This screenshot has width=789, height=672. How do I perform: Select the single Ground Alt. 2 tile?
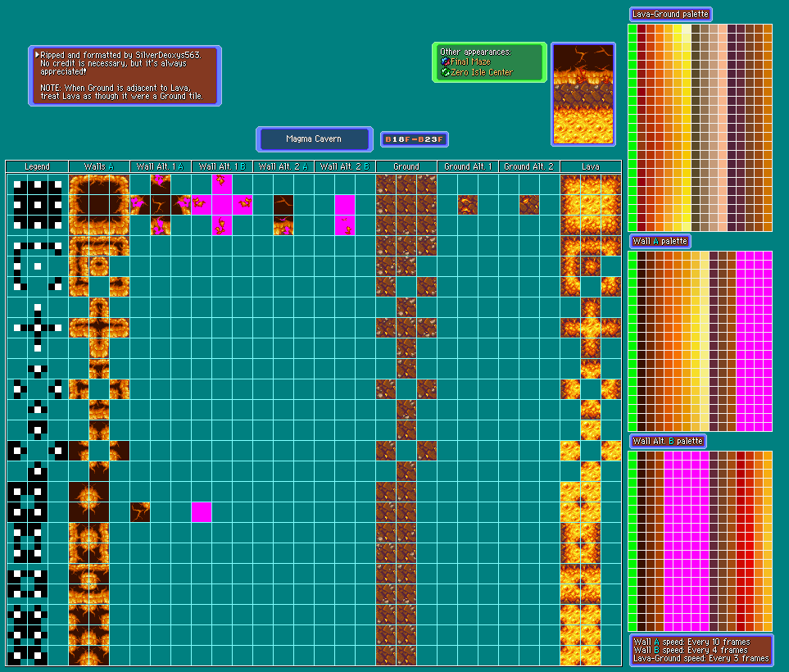(x=528, y=205)
